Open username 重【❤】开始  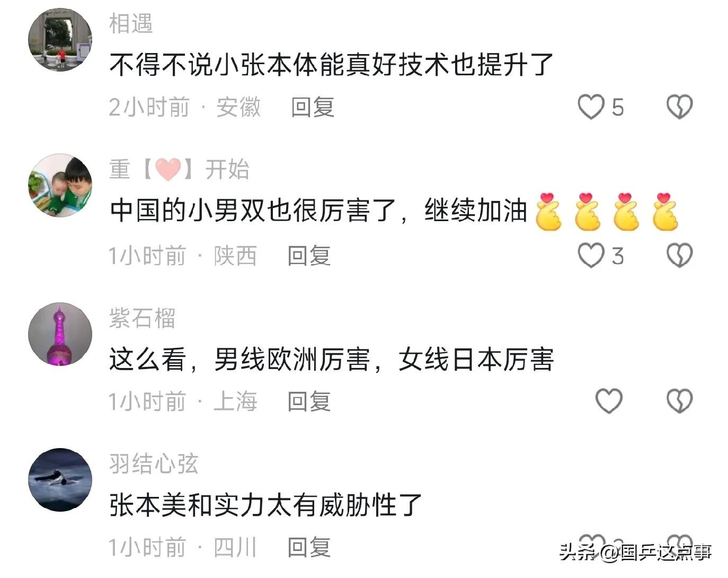pos(179,170)
